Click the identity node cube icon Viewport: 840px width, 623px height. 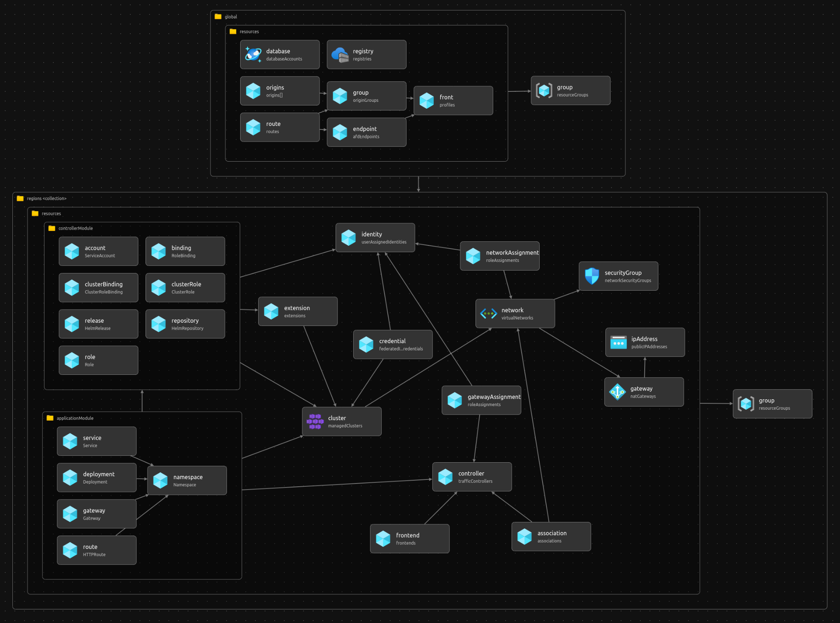(x=348, y=238)
